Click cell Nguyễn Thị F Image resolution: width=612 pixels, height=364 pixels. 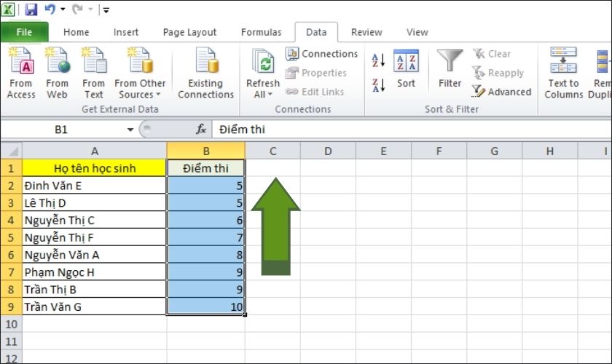95,237
